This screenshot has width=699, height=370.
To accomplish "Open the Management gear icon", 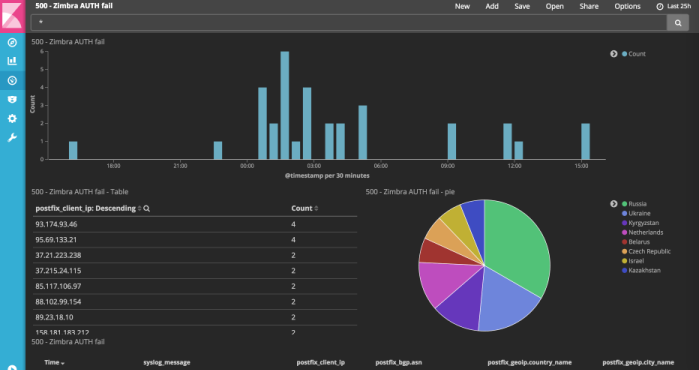I will 12,119.
